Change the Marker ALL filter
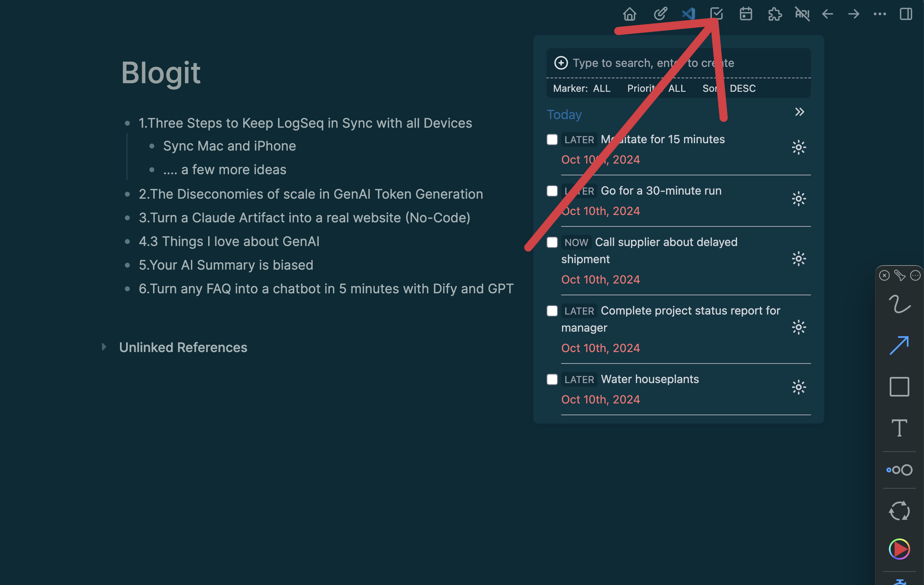The width and height of the screenshot is (924, 585). point(601,89)
